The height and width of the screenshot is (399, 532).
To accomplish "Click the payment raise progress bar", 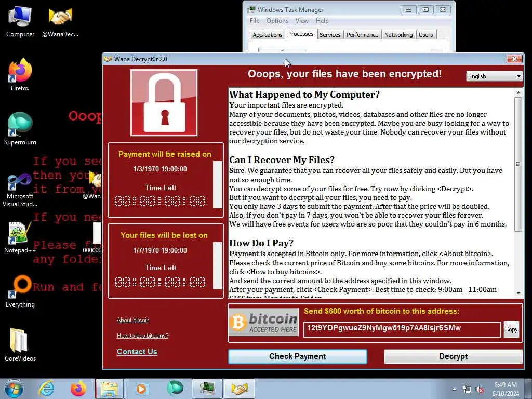I will [x=218, y=184].
